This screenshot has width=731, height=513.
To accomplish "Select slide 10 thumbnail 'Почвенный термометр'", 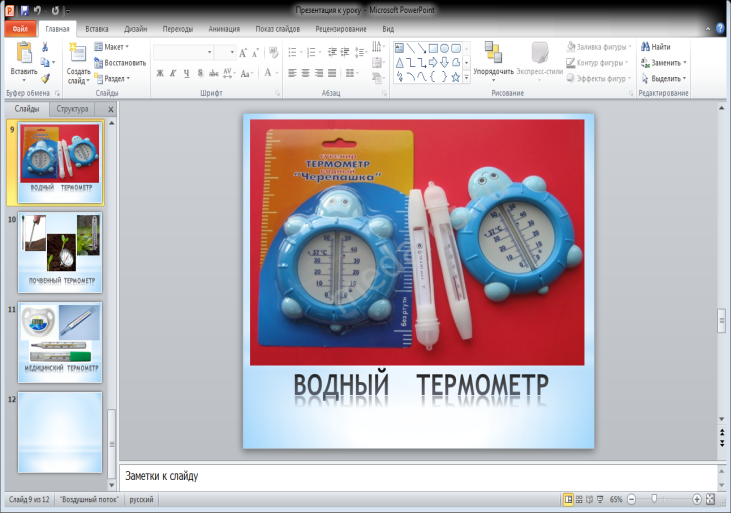I will (60, 252).
